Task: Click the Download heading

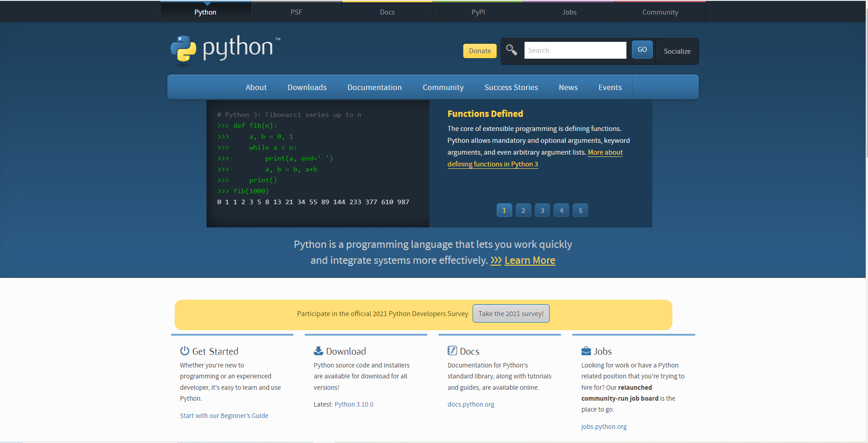Action: pyautogui.click(x=346, y=351)
